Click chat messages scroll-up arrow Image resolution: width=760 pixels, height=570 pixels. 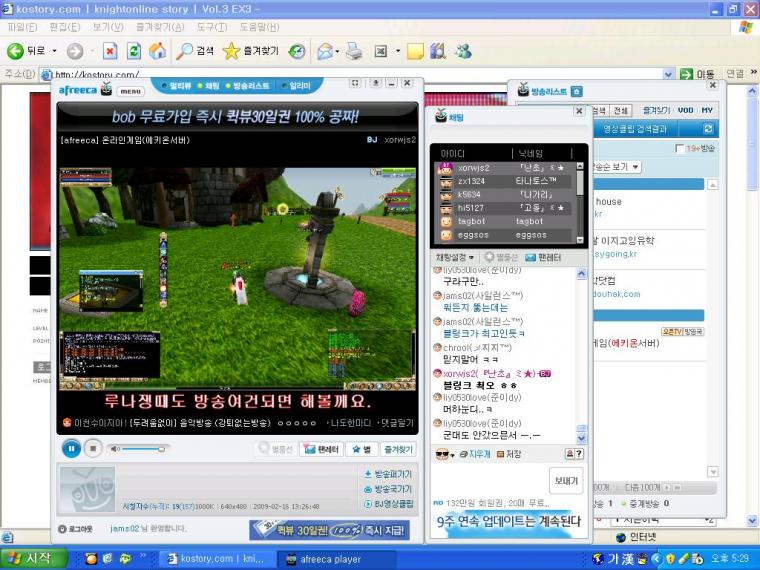pos(582,274)
